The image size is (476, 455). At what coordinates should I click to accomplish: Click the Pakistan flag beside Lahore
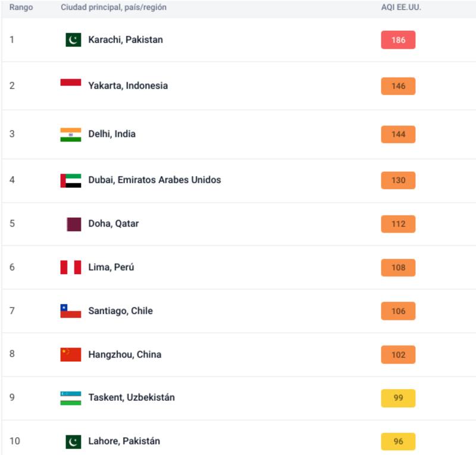click(73, 441)
